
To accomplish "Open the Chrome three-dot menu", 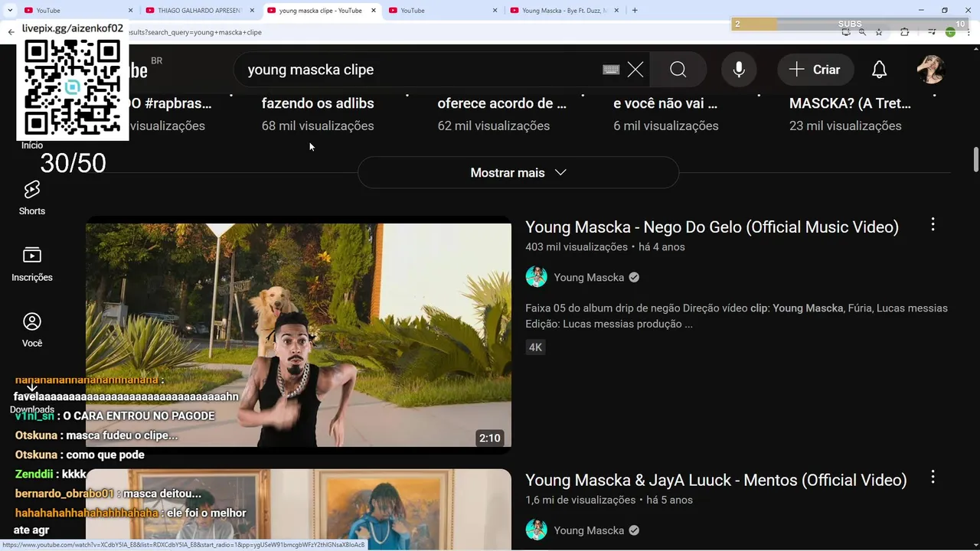I will click(x=969, y=32).
